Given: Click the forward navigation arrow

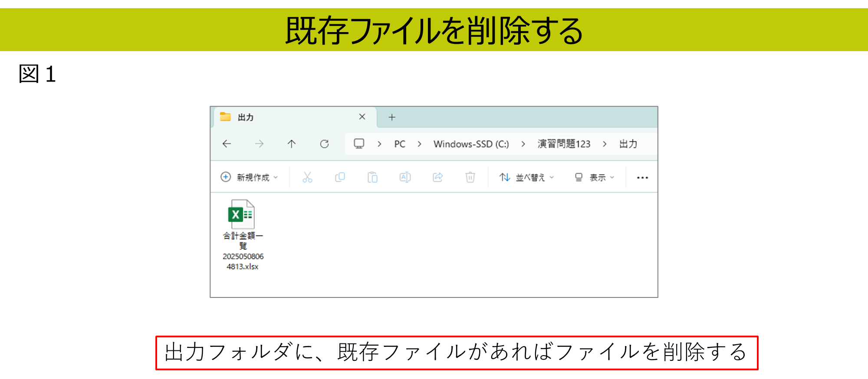Looking at the screenshot, I should pyautogui.click(x=259, y=144).
